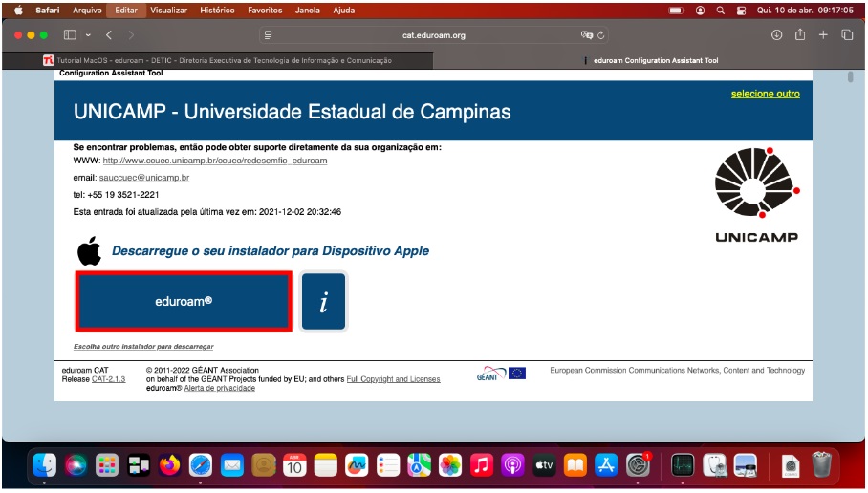Open Photos from the Dock

click(x=450, y=465)
